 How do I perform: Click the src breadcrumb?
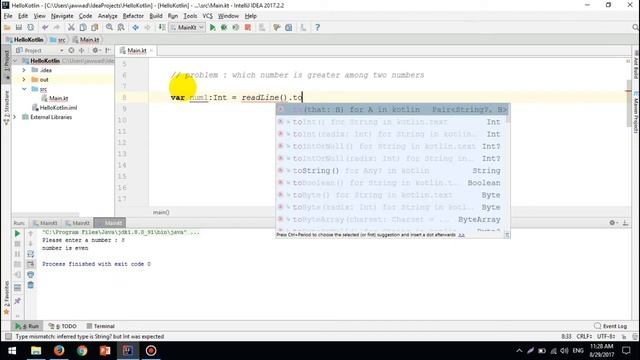(58, 40)
